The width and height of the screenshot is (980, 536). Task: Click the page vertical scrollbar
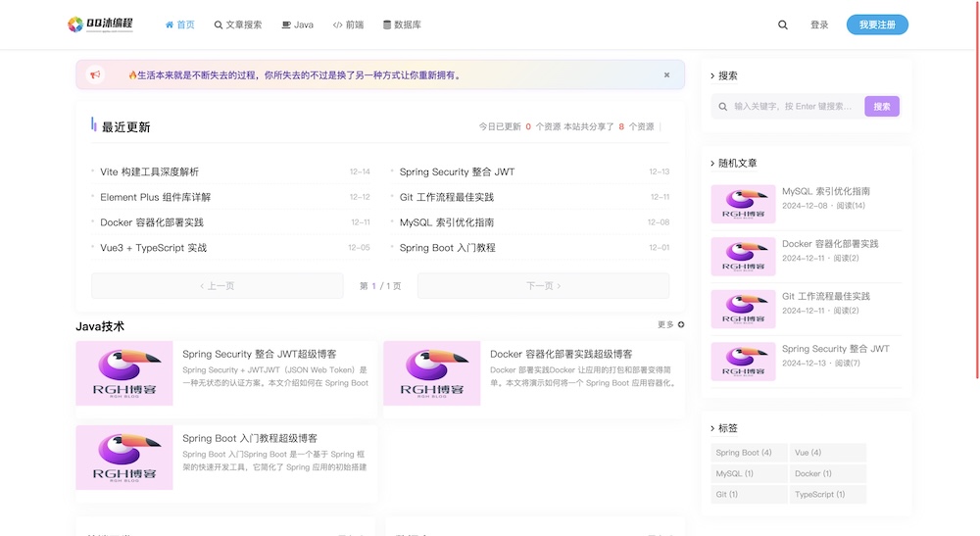(x=977, y=189)
